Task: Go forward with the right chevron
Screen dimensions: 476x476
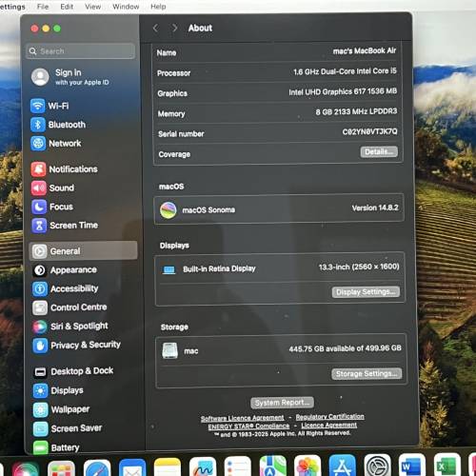Action: (x=174, y=28)
